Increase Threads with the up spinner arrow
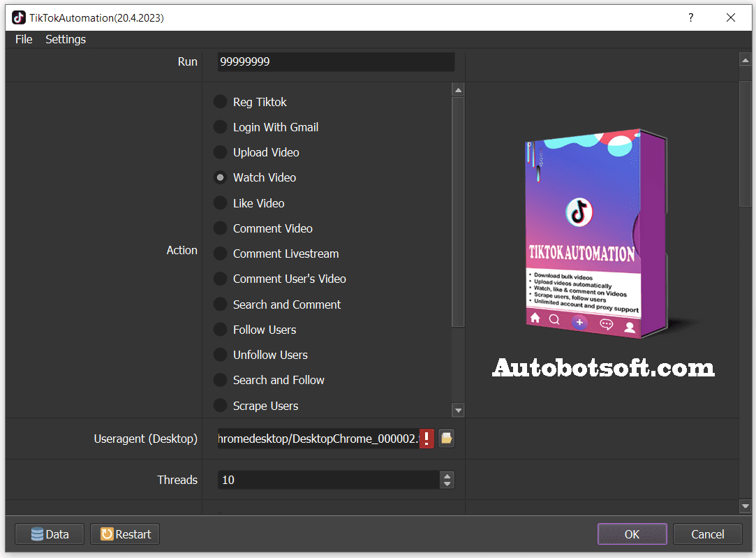The height and width of the screenshot is (558, 756). [447, 476]
